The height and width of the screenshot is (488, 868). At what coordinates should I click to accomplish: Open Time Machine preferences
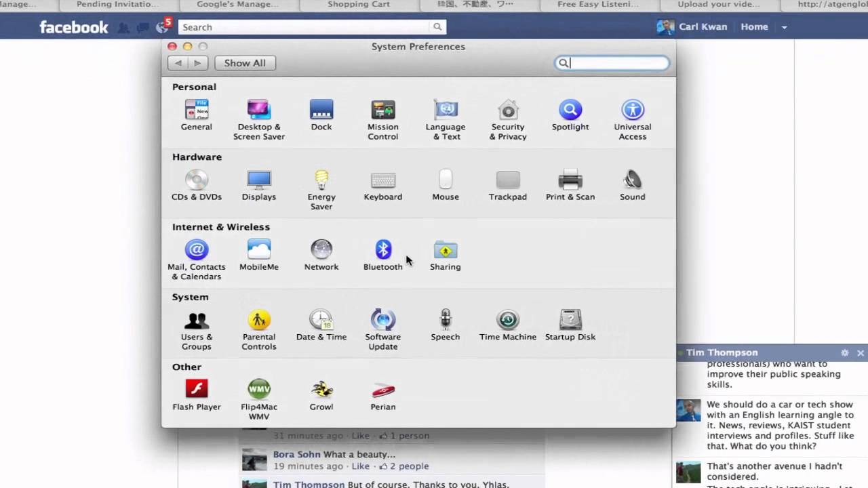(x=508, y=325)
